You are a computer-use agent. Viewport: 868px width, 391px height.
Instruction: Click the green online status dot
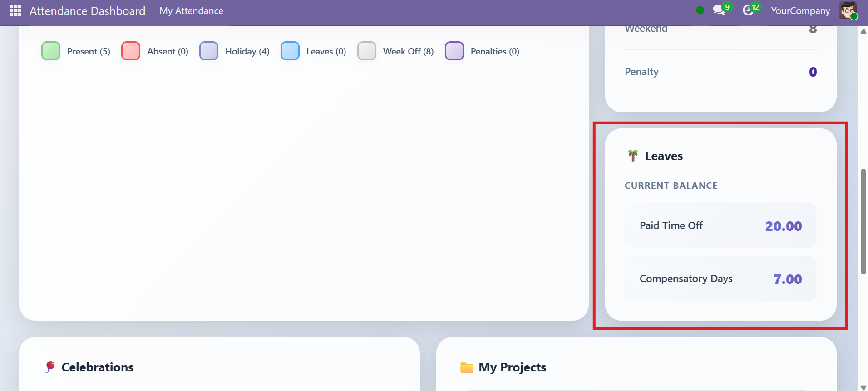pos(700,10)
